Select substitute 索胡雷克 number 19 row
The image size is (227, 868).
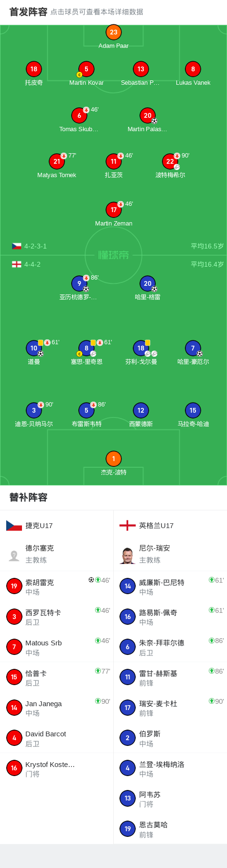(x=57, y=586)
